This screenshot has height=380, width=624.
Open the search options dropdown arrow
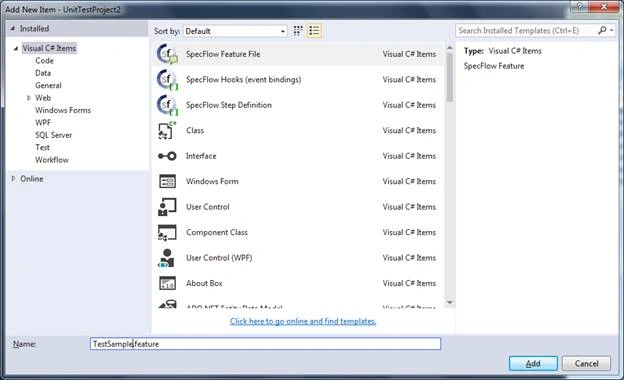pos(612,30)
